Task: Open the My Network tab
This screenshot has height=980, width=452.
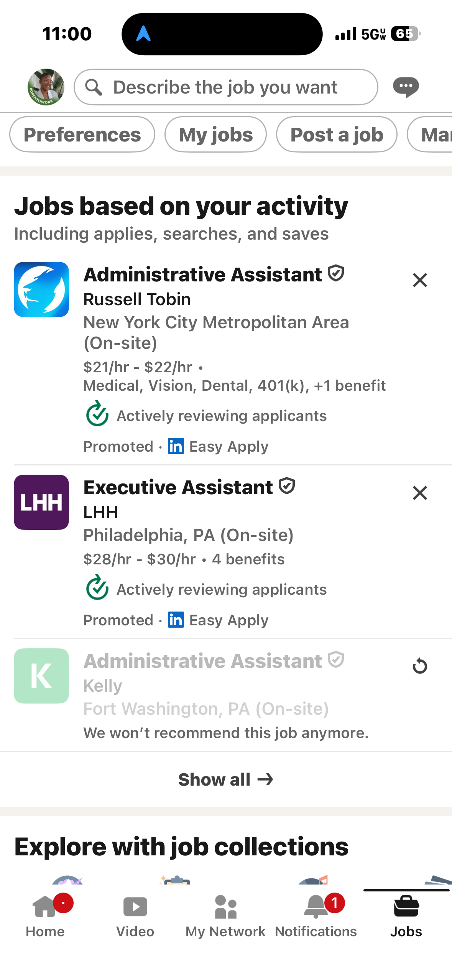Action: pyautogui.click(x=225, y=916)
